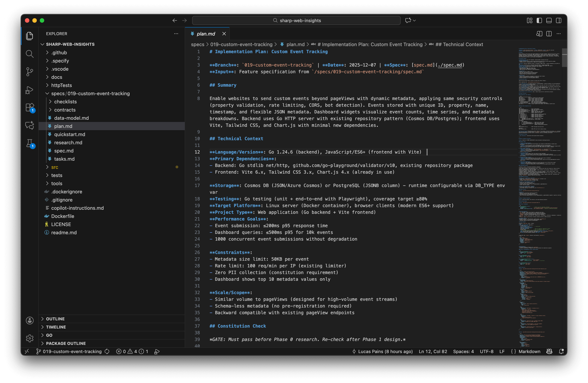The width and height of the screenshot is (588, 383).
Task: Toggle the bottom panel visibility
Action: (x=549, y=20)
